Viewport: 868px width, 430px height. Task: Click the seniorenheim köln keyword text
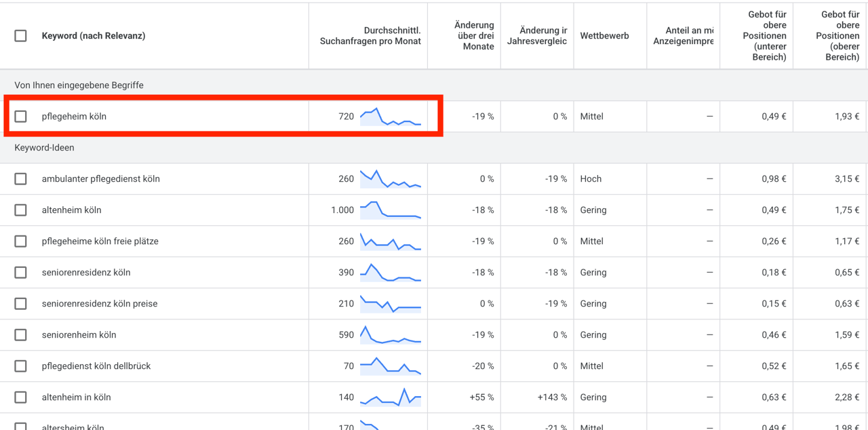(79, 335)
